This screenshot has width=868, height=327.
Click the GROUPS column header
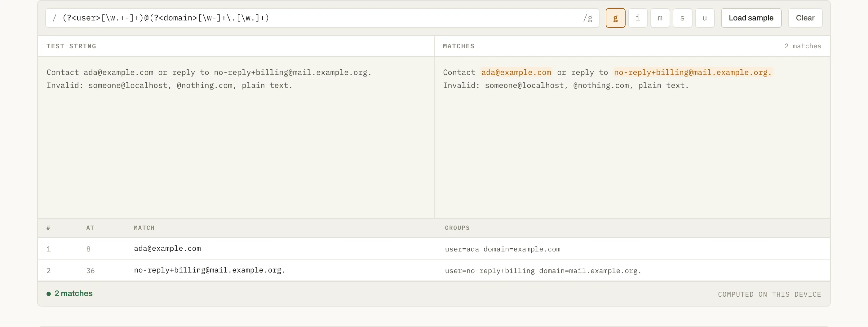[457, 228]
